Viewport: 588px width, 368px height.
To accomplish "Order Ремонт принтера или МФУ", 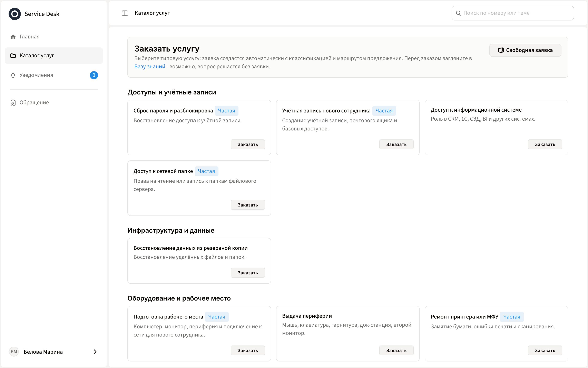I will point(545,350).
